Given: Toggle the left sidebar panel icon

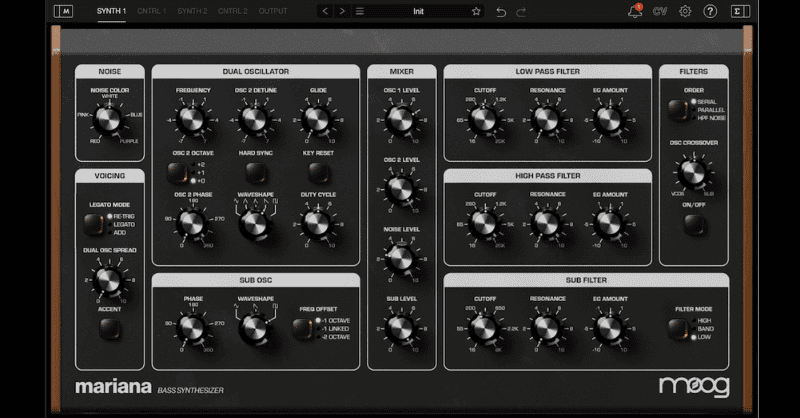Looking at the screenshot, I should (63, 11).
